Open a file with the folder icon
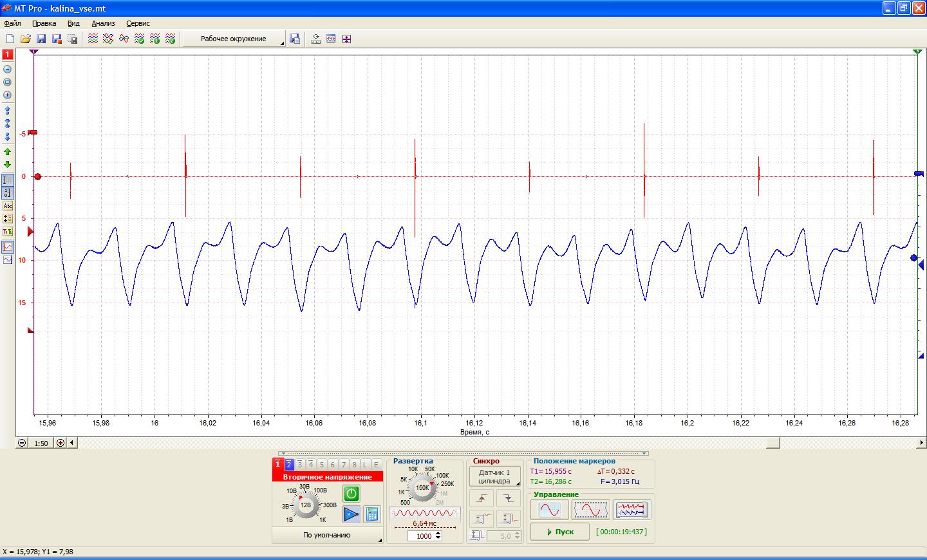 click(x=26, y=39)
